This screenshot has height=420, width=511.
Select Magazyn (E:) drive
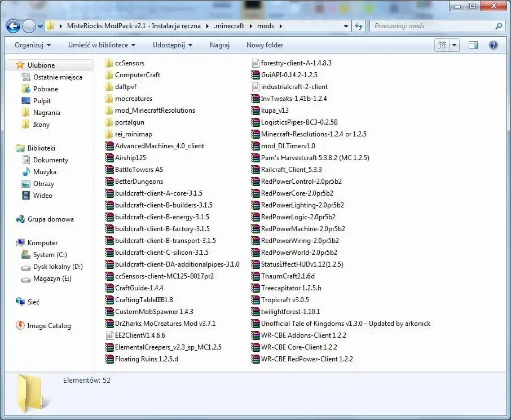[52, 278]
